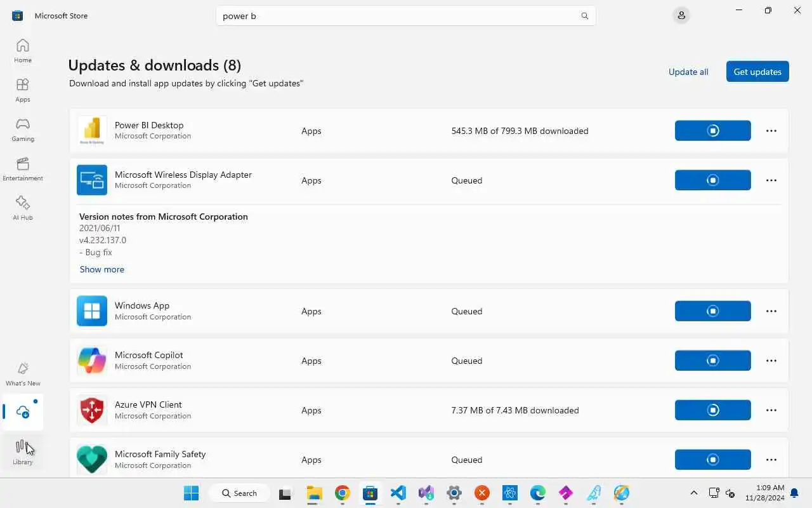Click the v4.232.137.0 version text
Image resolution: width=812 pixels, height=508 pixels.
(x=103, y=240)
